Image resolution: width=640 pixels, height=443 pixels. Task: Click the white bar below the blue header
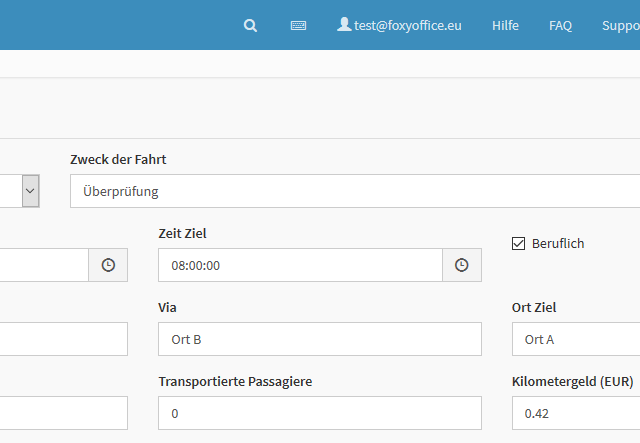[x=320, y=63]
